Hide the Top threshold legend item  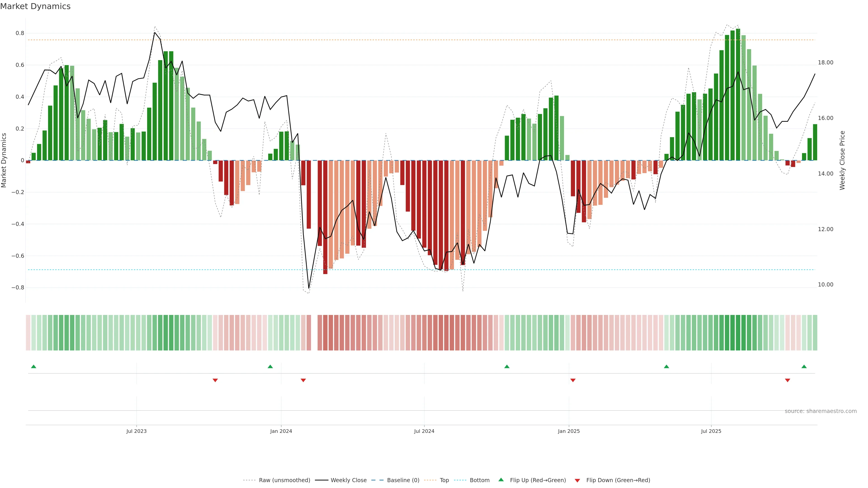444,480
